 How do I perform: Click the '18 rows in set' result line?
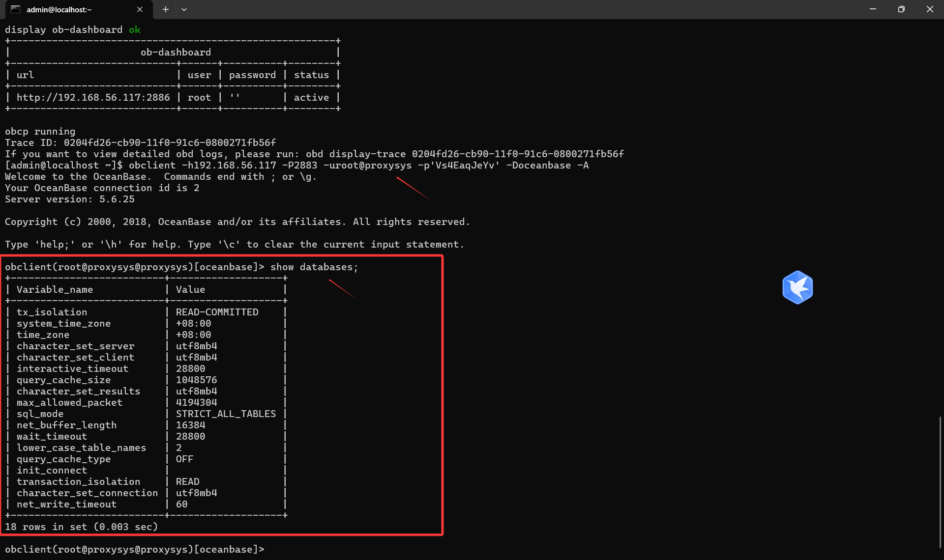pos(81,527)
